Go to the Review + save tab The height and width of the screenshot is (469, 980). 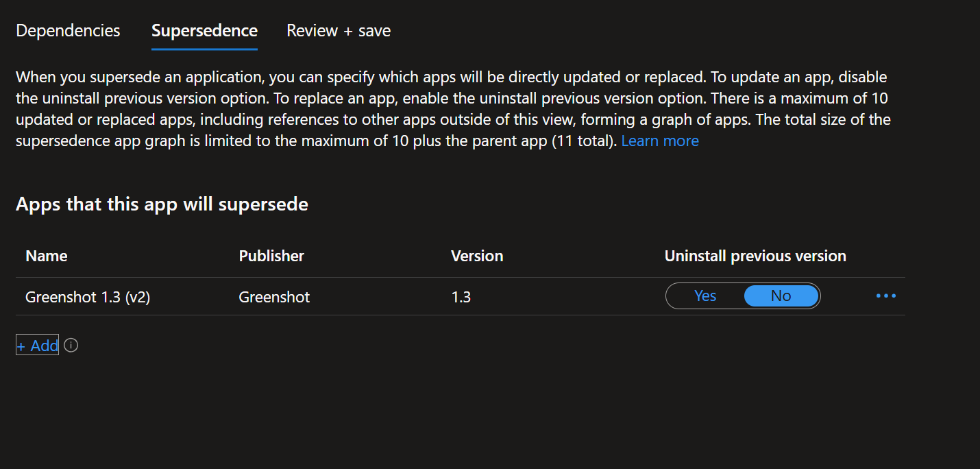tap(339, 31)
